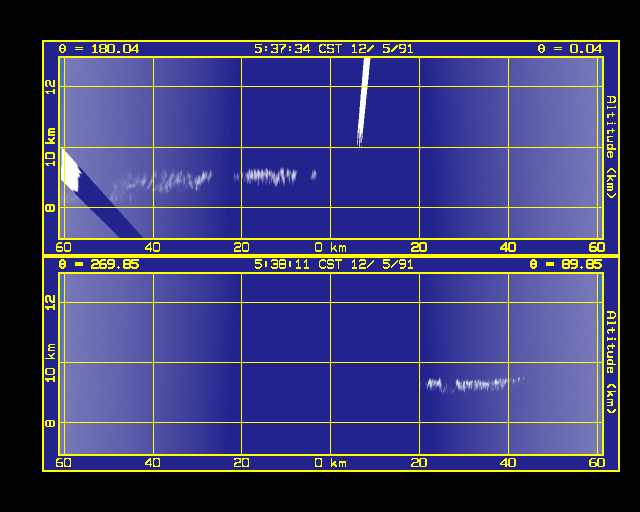Click the θ = 269.85 angle label
640x512 pixels.
[x=99, y=264]
